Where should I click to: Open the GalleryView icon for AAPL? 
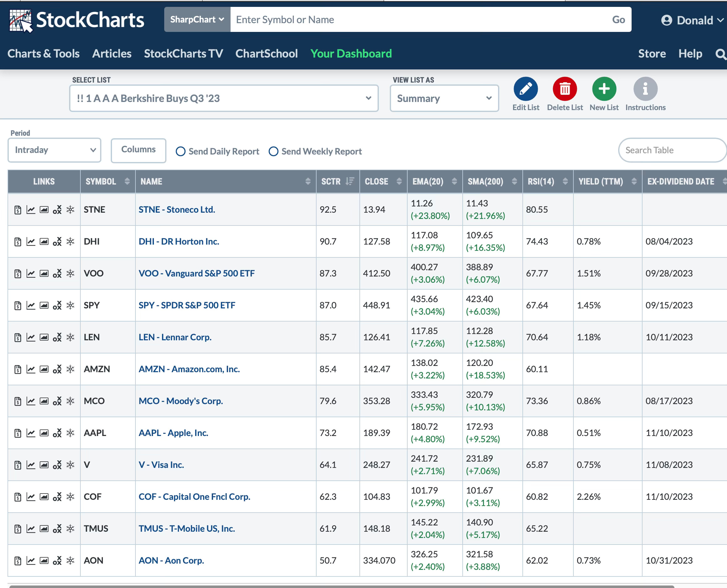tap(44, 433)
